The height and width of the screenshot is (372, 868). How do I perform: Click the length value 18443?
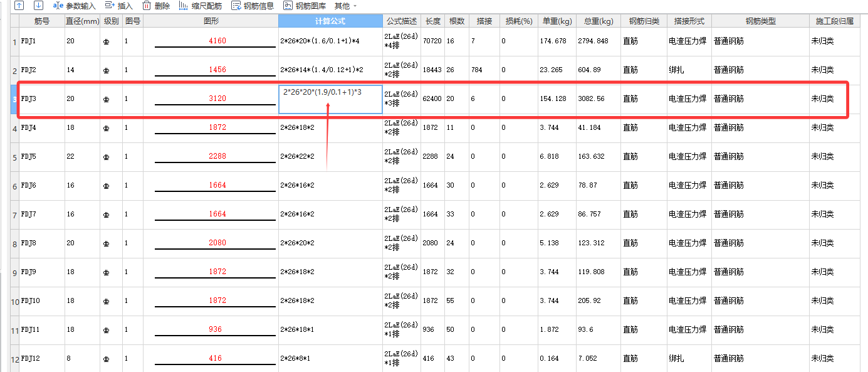click(432, 70)
